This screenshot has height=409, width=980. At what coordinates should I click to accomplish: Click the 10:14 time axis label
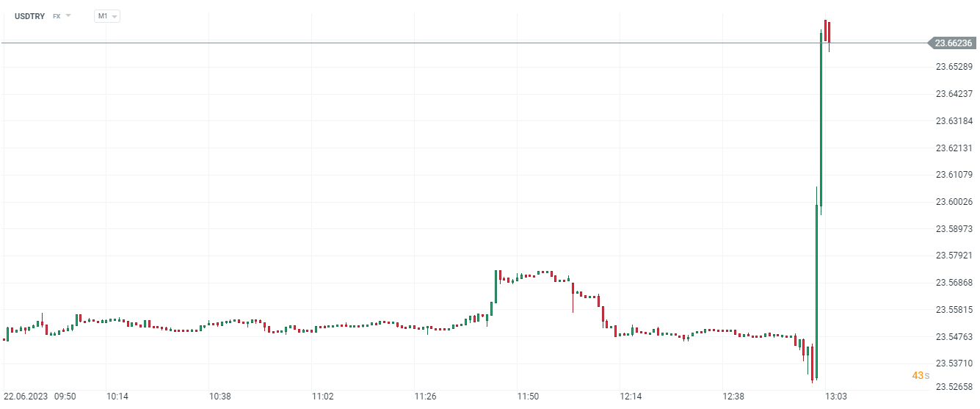(x=117, y=397)
